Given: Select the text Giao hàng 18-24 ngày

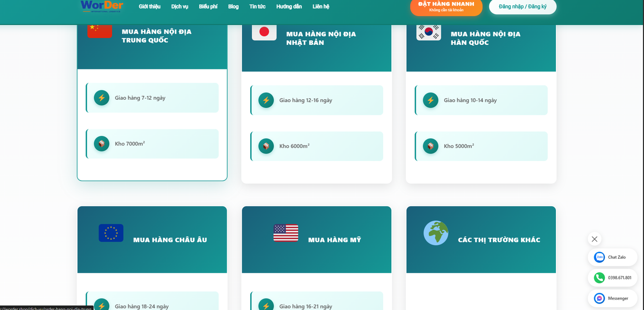Looking at the screenshot, I should [141, 306].
